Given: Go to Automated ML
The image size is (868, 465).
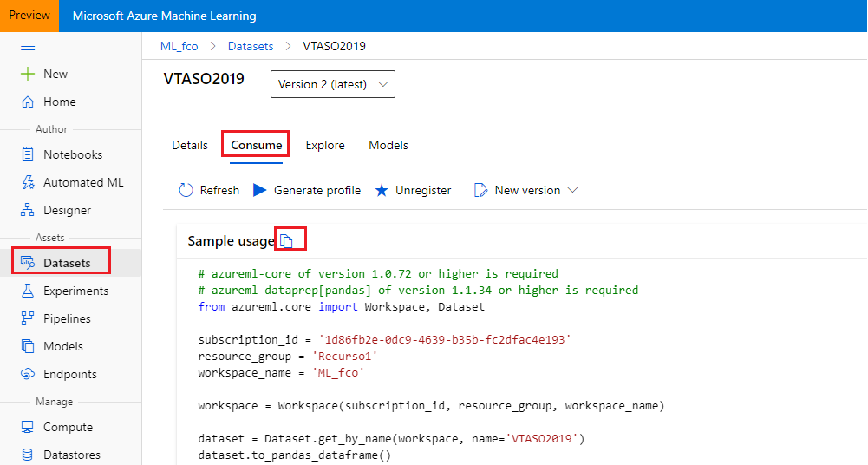Looking at the screenshot, I should (x=83, y=182).
